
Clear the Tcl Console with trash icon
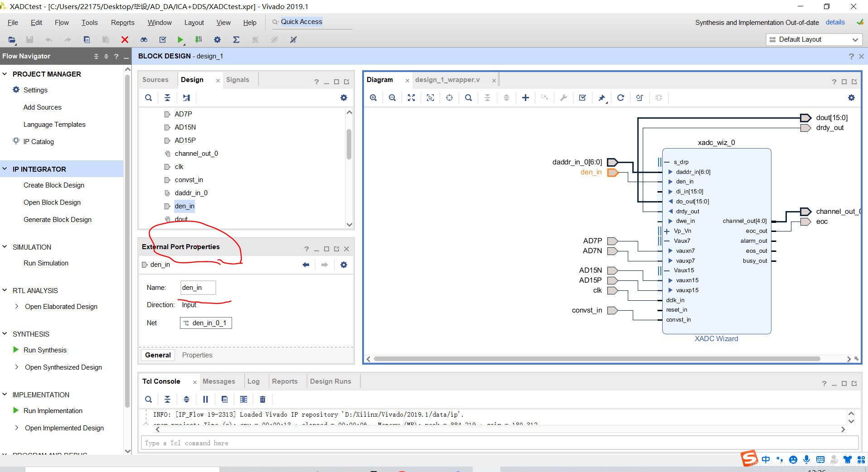tap(262, 399)
